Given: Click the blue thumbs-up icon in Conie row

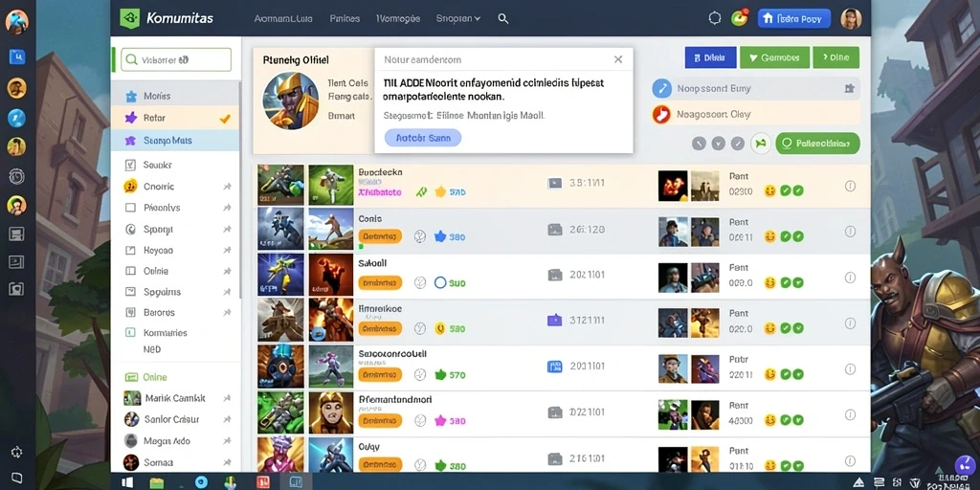Looking at the screenshot, I should (440, 236).
